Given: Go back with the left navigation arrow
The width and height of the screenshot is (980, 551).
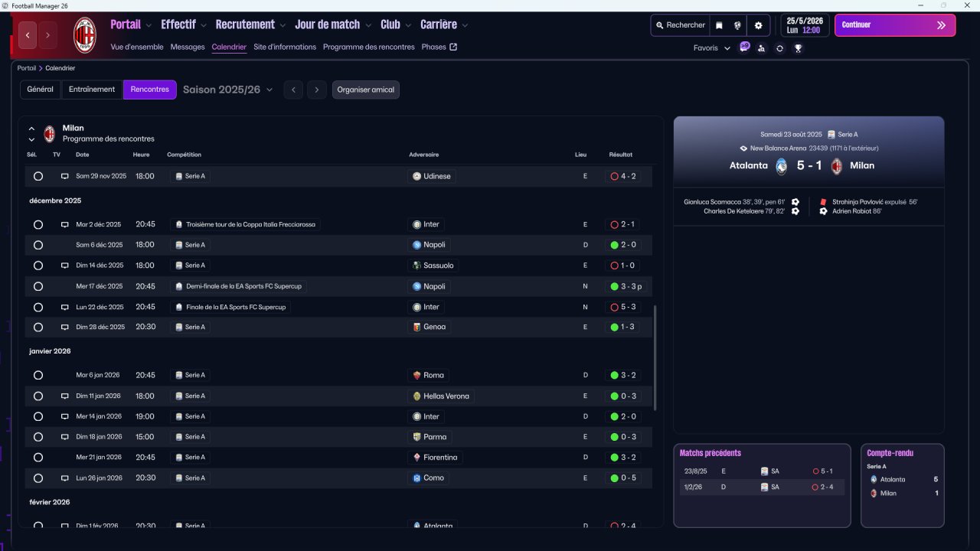Looking at the screenshot, I should tap(28, 35).
